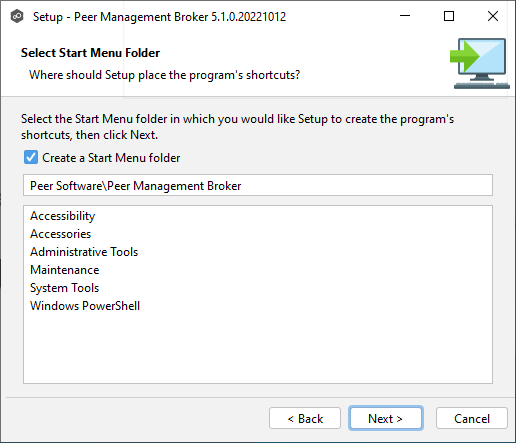Image resolution: width=516 pixels, height=443 pixels.
Task: Select Accessibility in the folder list
Action: [63, 216]
